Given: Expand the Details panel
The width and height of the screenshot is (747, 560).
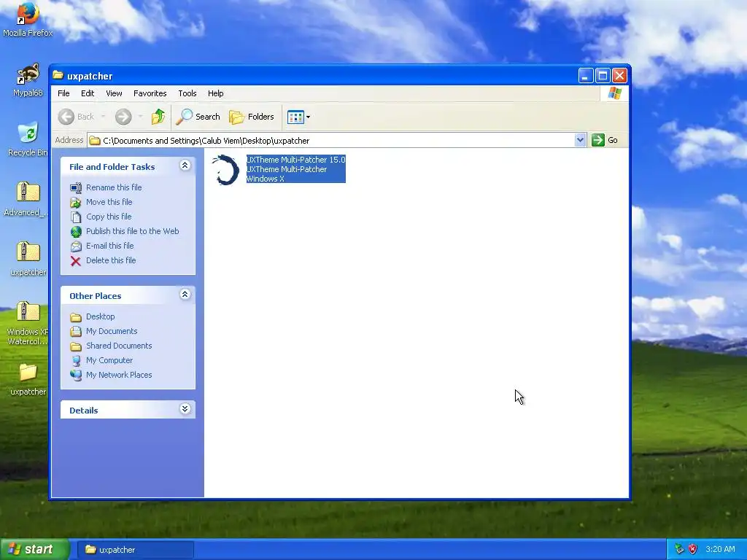Looking at the screenshot, I should coord(185,409).
